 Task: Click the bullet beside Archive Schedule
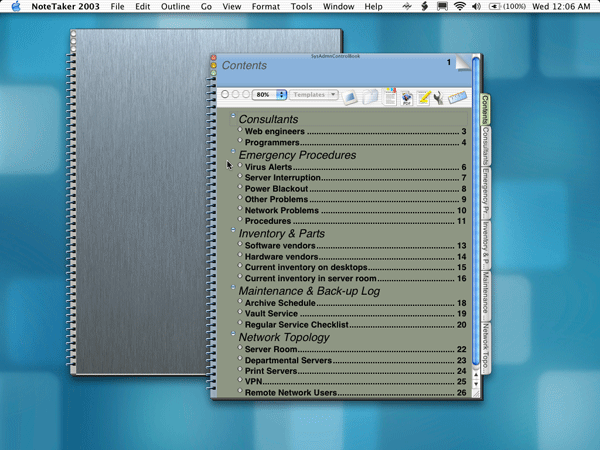(240, 301)
